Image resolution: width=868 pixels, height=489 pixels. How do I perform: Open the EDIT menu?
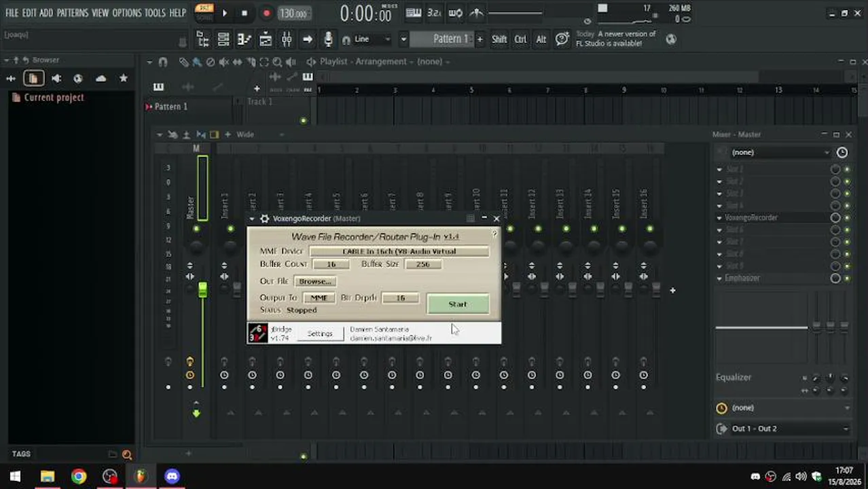[29, 13]
